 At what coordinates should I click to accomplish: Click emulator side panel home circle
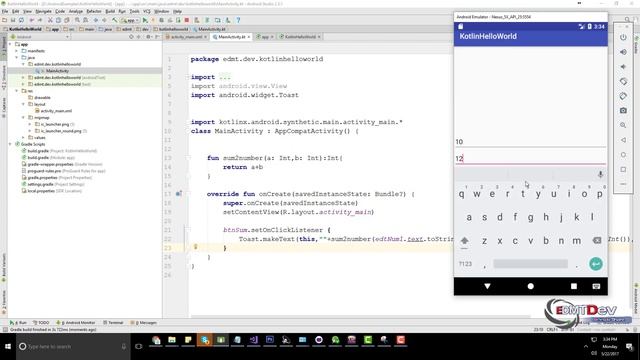pyautogui.click(x=623, y=155)
